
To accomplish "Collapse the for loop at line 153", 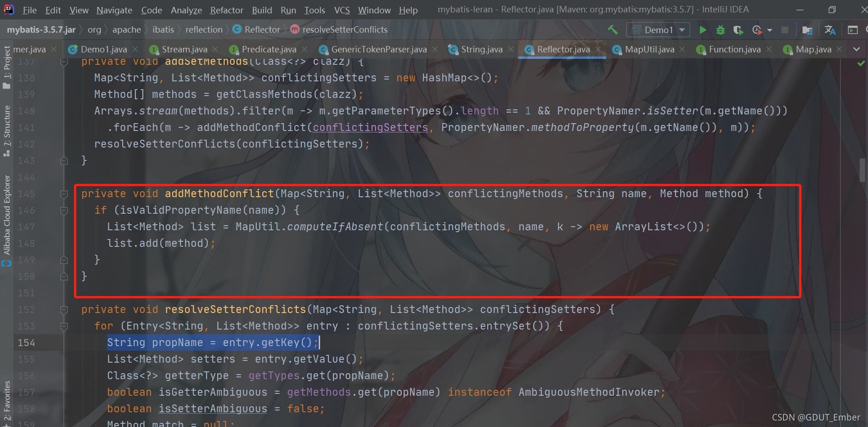I will [x=64, y=326].
